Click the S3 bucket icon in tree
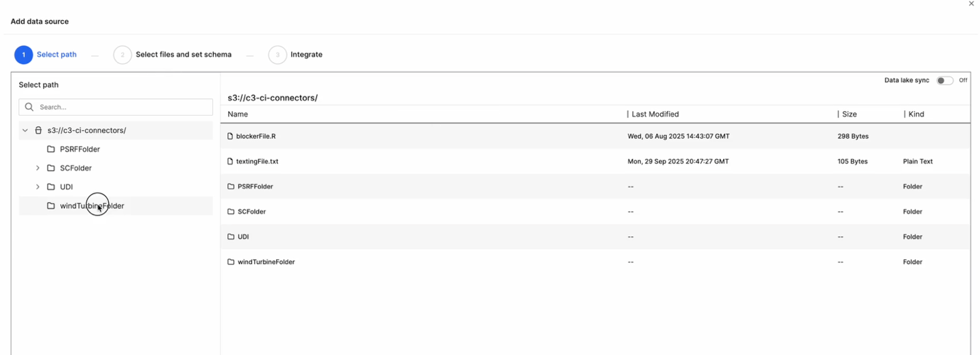Image resolution: width=980 pixels, height=355 pixels. coord(38,130)
